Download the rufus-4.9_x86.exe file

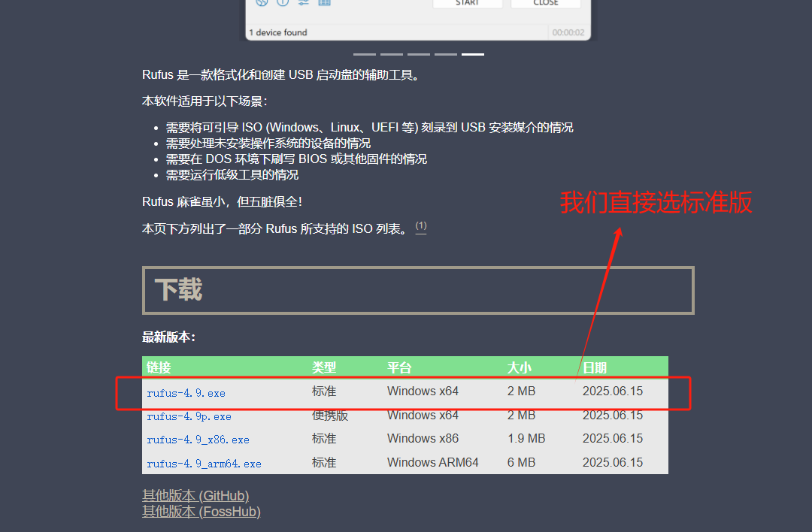198,440
